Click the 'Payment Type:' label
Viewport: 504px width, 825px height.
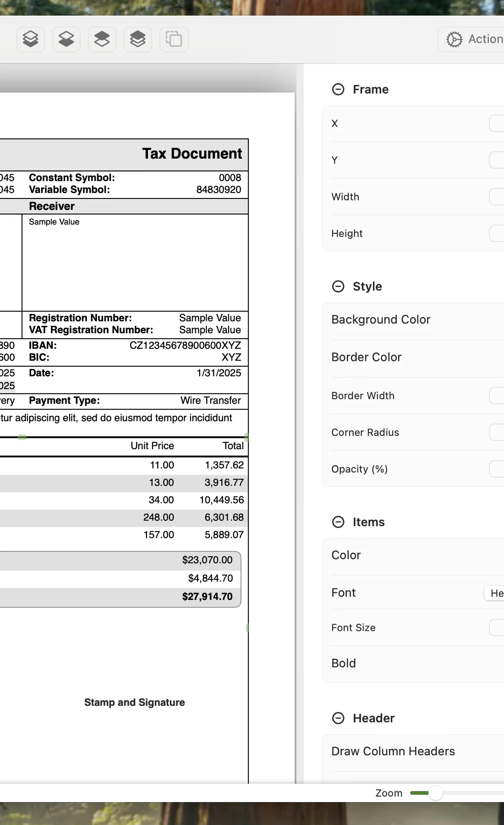pos(64,401)
